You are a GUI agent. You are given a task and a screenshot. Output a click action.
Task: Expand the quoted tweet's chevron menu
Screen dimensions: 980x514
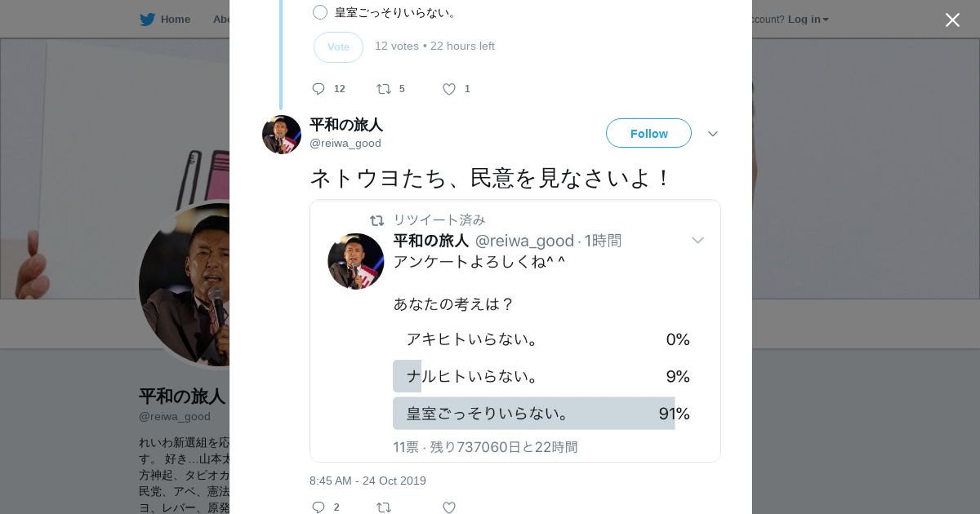tap(697, 241)
